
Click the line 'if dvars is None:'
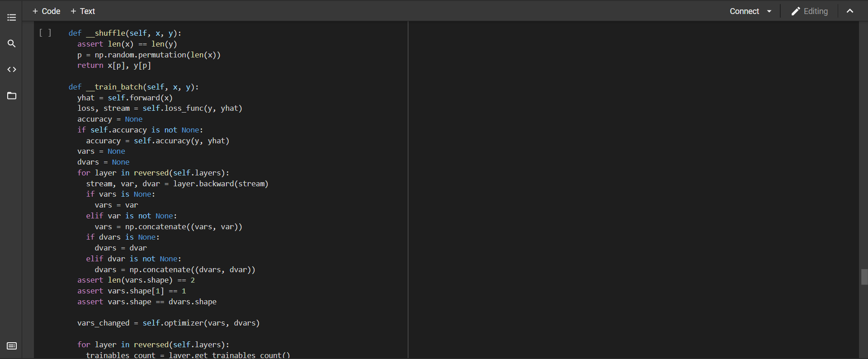(x=123, y=237)
